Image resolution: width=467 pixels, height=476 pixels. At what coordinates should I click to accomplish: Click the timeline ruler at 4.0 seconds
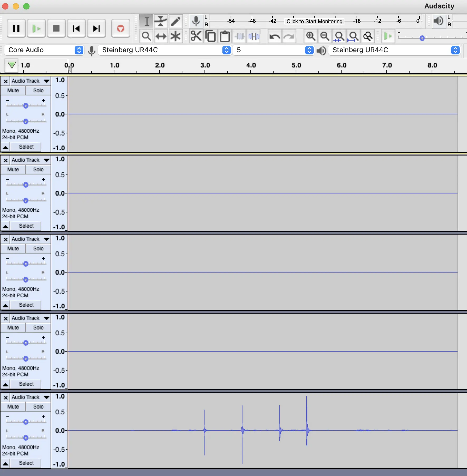(251, 67)
